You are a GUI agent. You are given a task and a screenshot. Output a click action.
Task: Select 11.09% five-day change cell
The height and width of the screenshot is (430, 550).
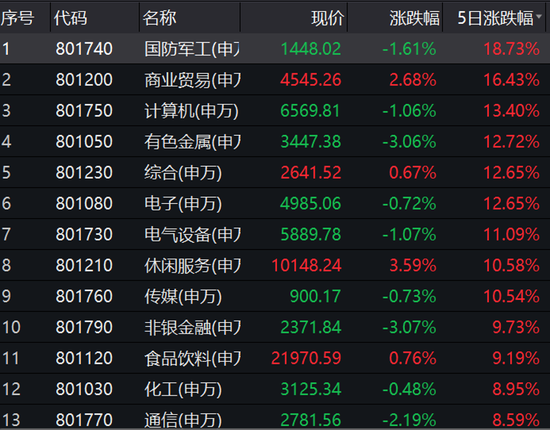click(x=511, y=234)
